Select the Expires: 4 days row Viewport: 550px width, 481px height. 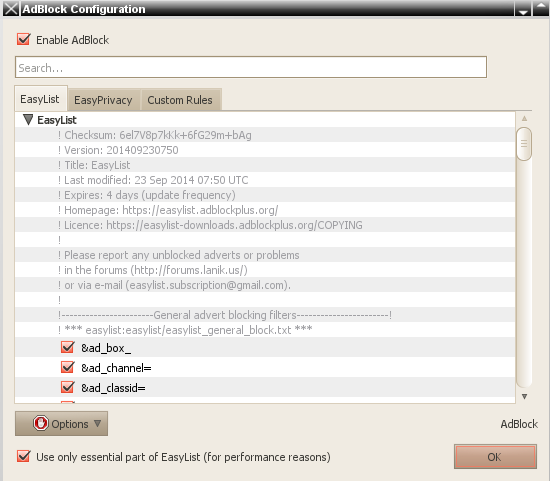tap(265, 195)
